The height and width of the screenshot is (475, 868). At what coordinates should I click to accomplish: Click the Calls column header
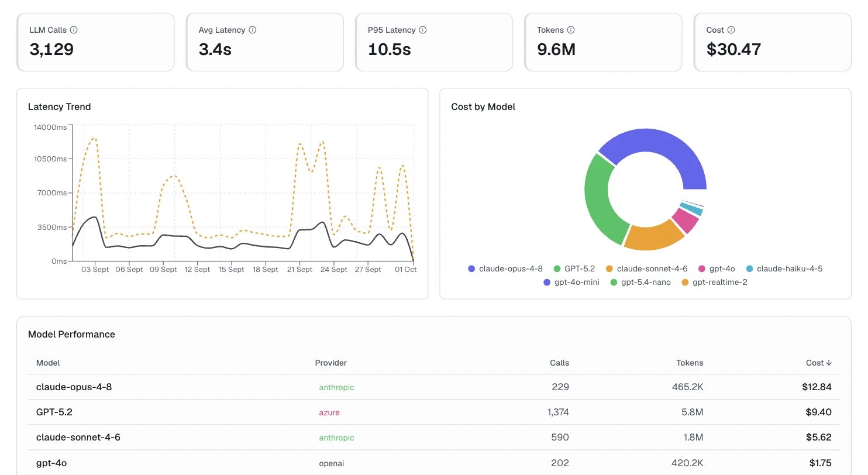(x=559, y=363)
